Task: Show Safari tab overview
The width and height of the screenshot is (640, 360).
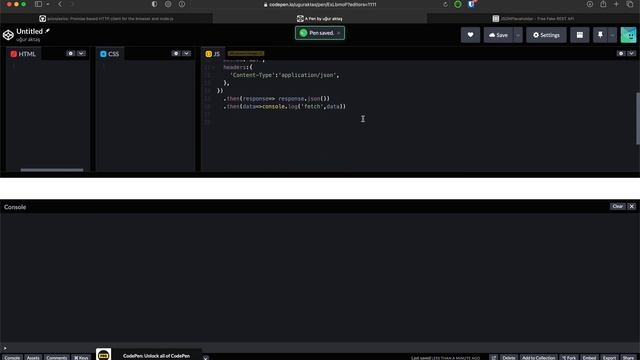Action: (630, 4)
